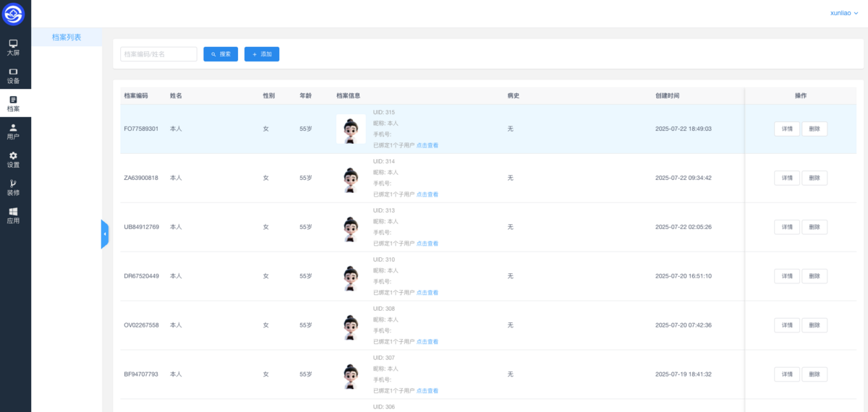Click the 档案编码 column header

tap(136, 95)
